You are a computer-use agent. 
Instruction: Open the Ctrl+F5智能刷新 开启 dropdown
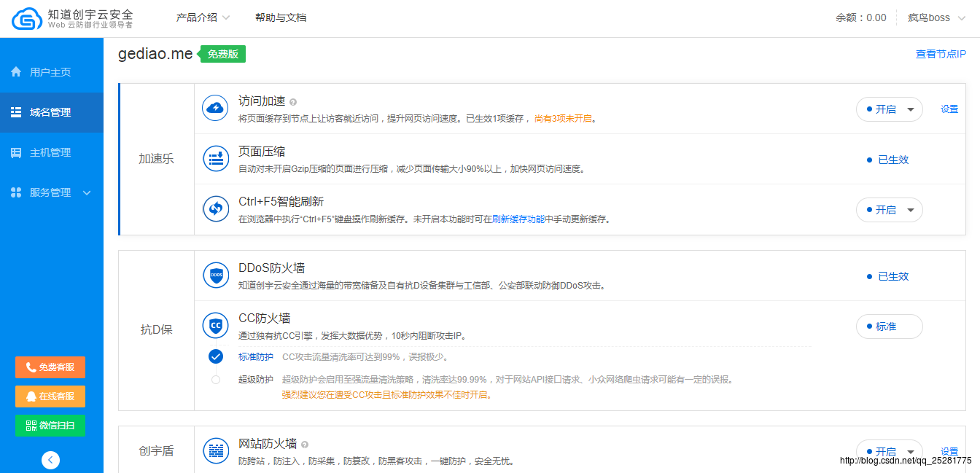[x=889, y=210]
